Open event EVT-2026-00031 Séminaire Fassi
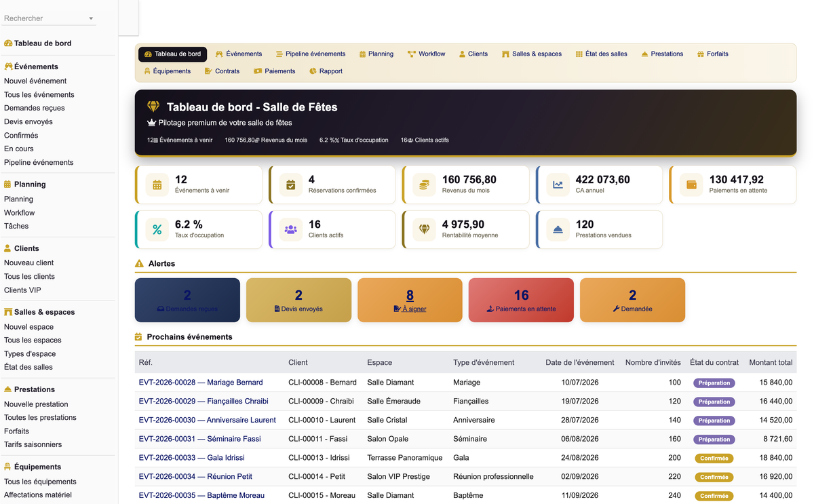The height and width of the screenshot is (504, 814). click(x=200, y=439)
